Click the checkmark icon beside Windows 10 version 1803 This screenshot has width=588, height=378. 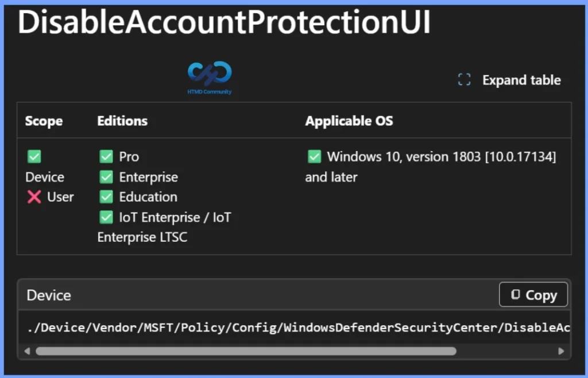314,156
